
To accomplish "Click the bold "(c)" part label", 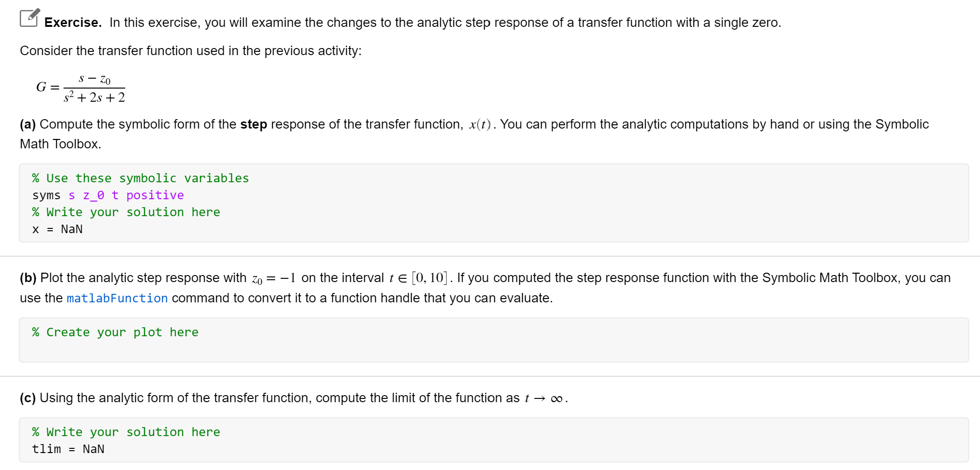I will tap(28, 398).
